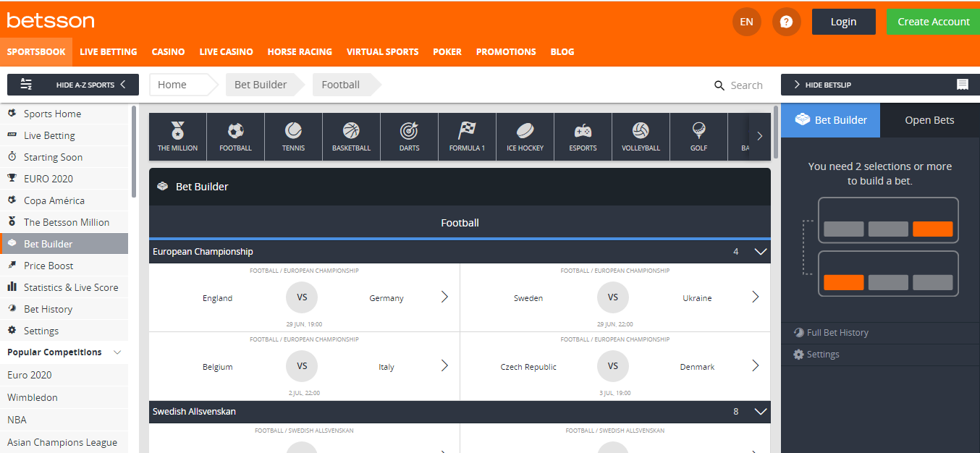Open Sweden vs Ukraine match arrow
Screen dimensions: 980x453
(x=755, y=297)
